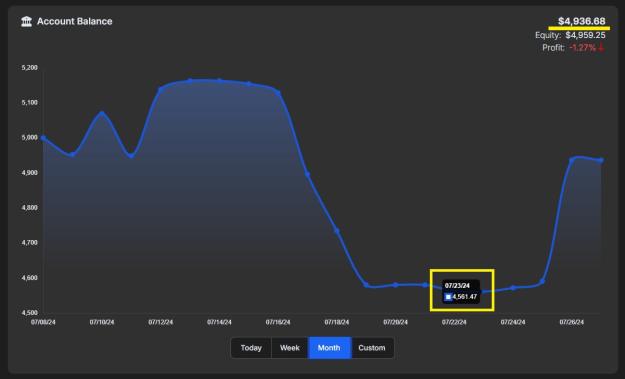The image size is (625, 379).
Task: Click the data point above 07/16/24
Action: (278, 93)
